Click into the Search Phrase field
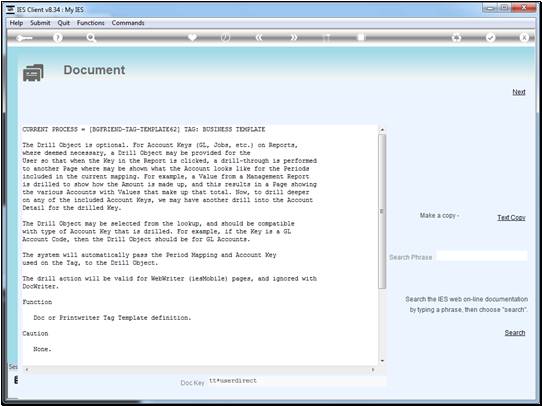 click(482, 256)
